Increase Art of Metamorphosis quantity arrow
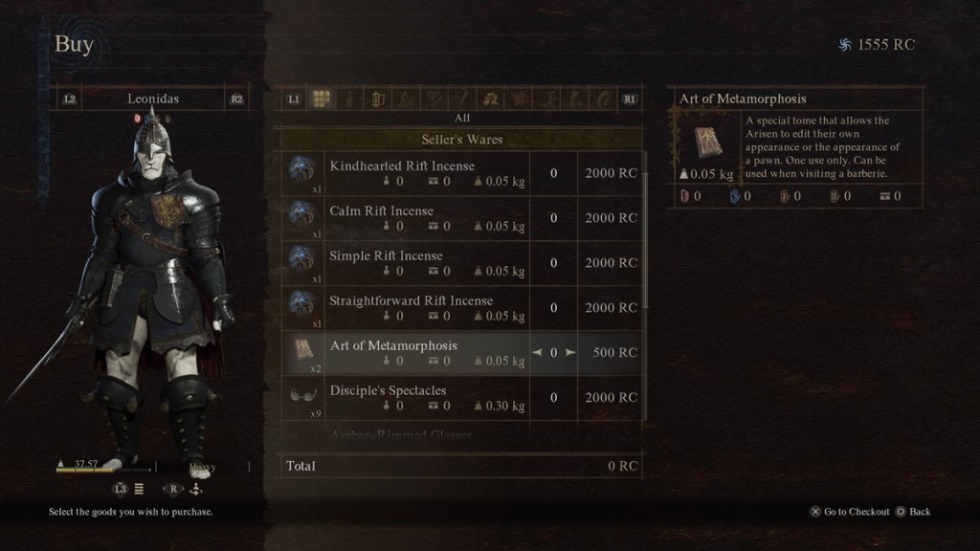980x551 pixels. (570, 352)
